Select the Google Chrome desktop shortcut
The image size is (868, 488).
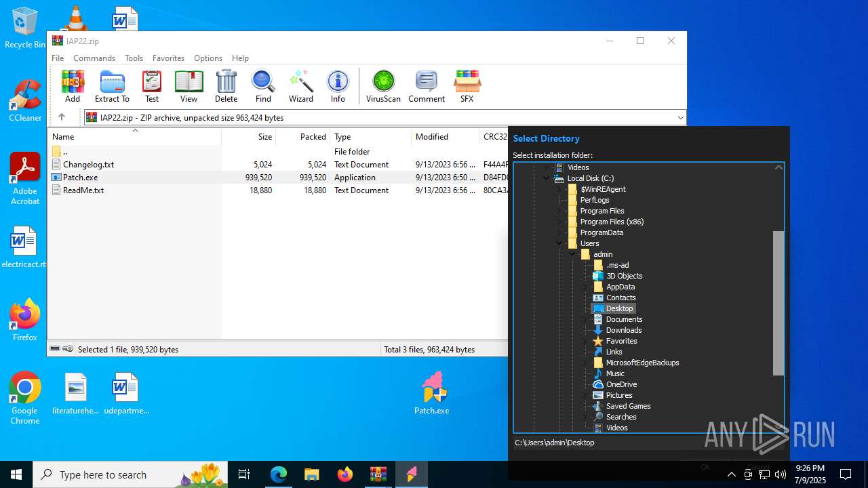point(25,399)
